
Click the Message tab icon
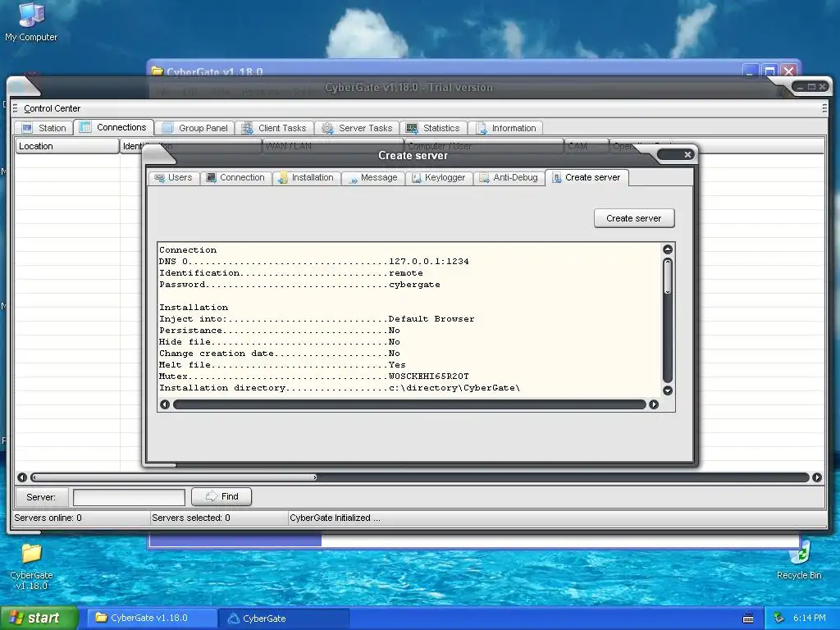(353, 180)
